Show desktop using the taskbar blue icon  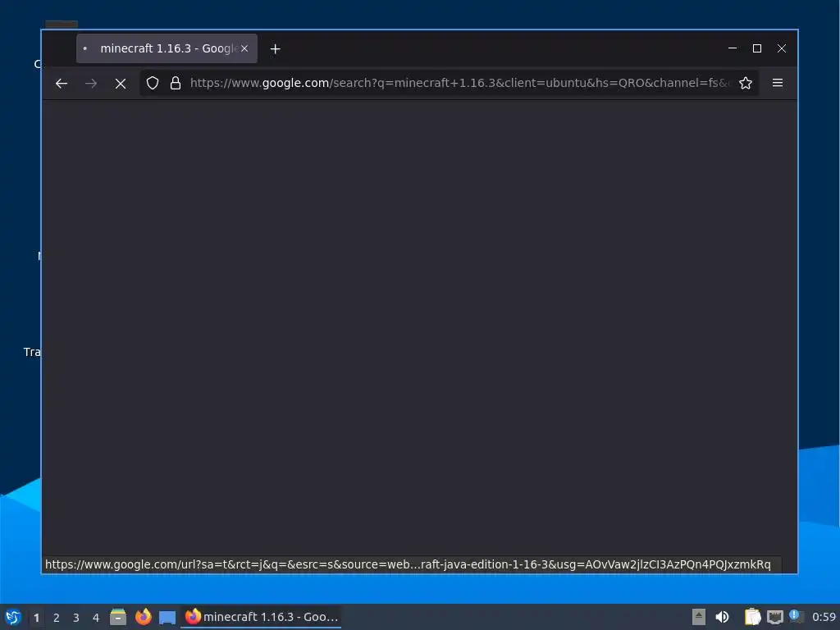[x=167, y=617]
